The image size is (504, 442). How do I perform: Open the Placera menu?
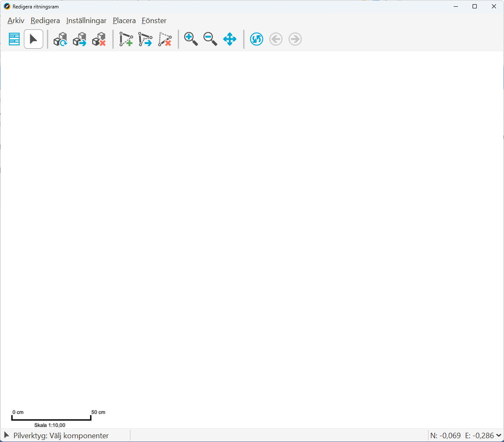(x=124, y=21)
